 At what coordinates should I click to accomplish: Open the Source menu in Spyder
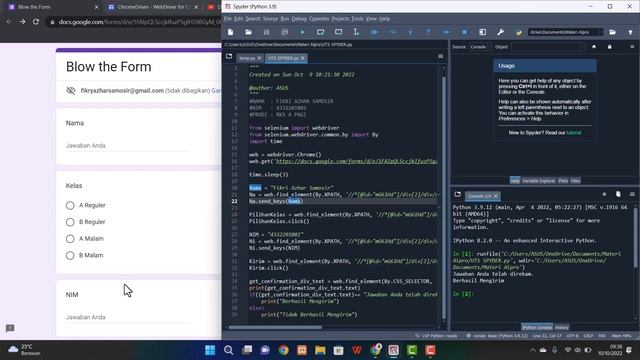(x=270, y=19)
